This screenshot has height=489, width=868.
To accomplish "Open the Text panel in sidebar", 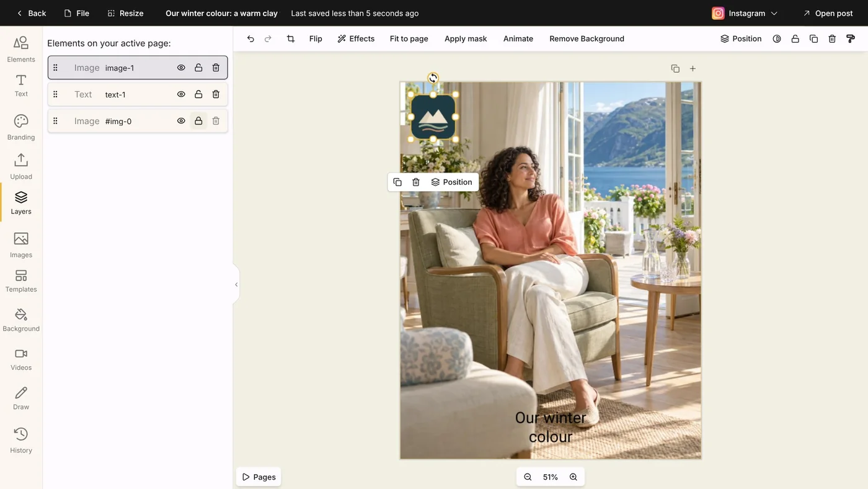I will pos(21,86).
